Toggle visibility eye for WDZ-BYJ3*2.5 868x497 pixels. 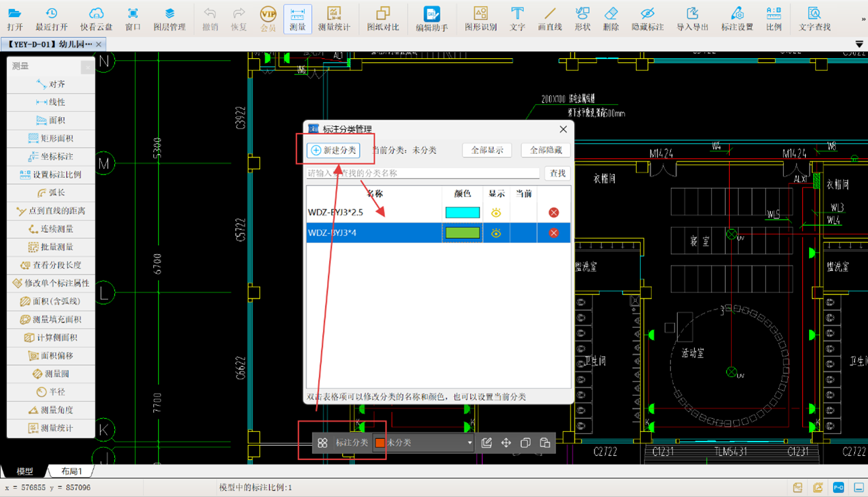tap(496, 213)
